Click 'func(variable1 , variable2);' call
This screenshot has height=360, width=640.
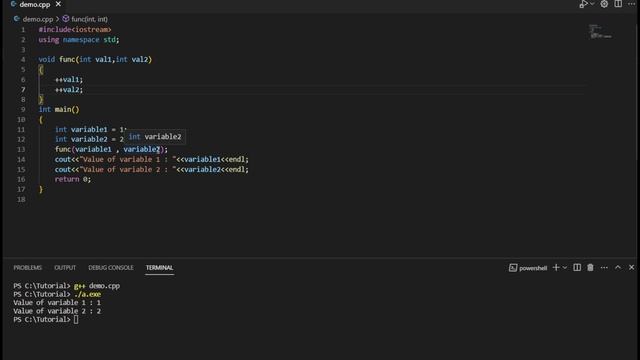[x=111, y=149]
